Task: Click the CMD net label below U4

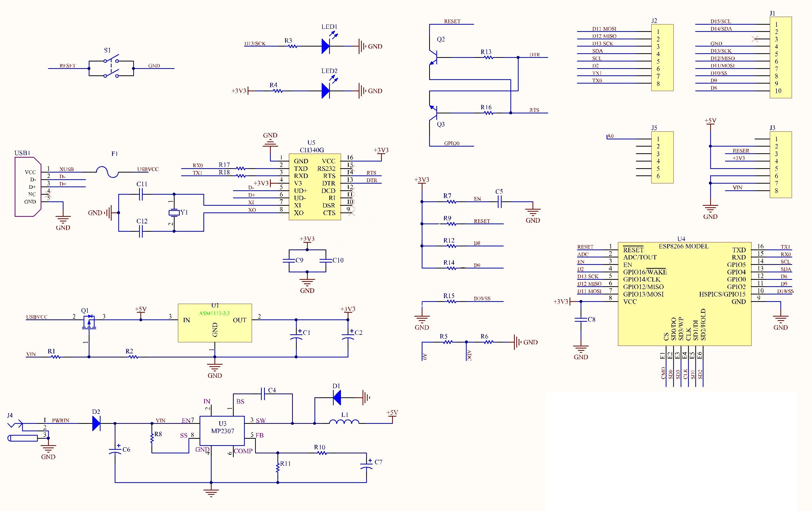Action: [x=663, y=373]
